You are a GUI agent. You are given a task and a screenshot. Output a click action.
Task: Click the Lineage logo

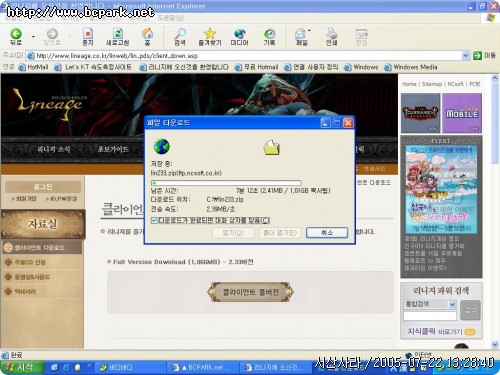(50, 104)
